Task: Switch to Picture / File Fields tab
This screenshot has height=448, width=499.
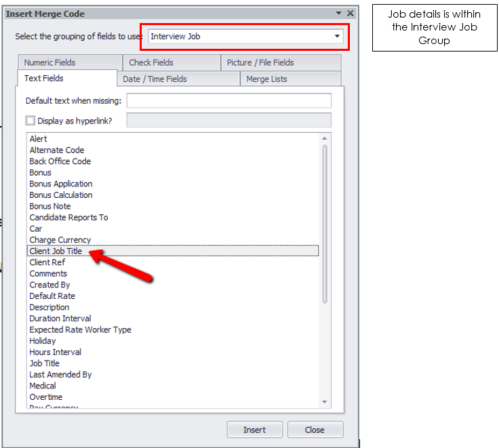Action: pyautogui.click(x=260, y=62)
